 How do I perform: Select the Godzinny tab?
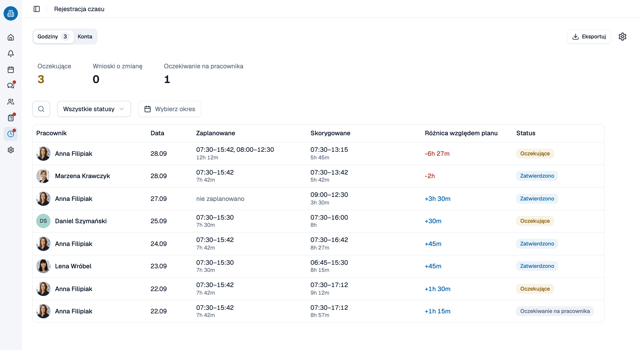coord(53,36)
